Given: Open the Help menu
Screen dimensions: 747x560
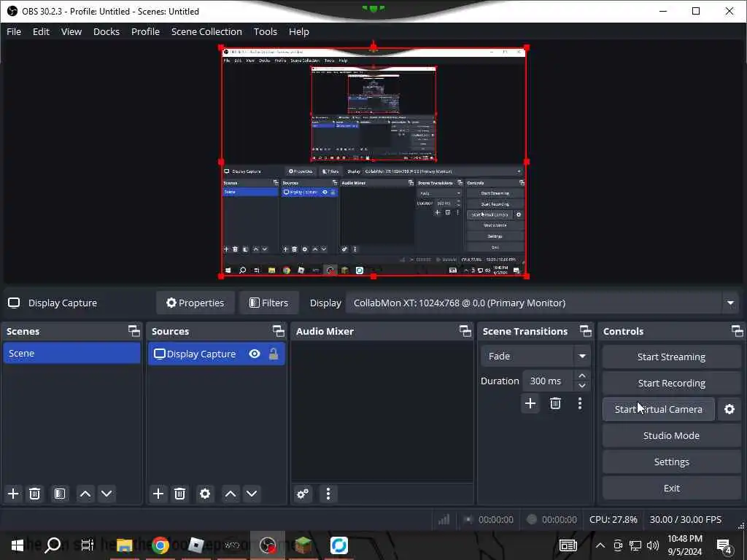Looking at the screenshot, I should [299, 31].
